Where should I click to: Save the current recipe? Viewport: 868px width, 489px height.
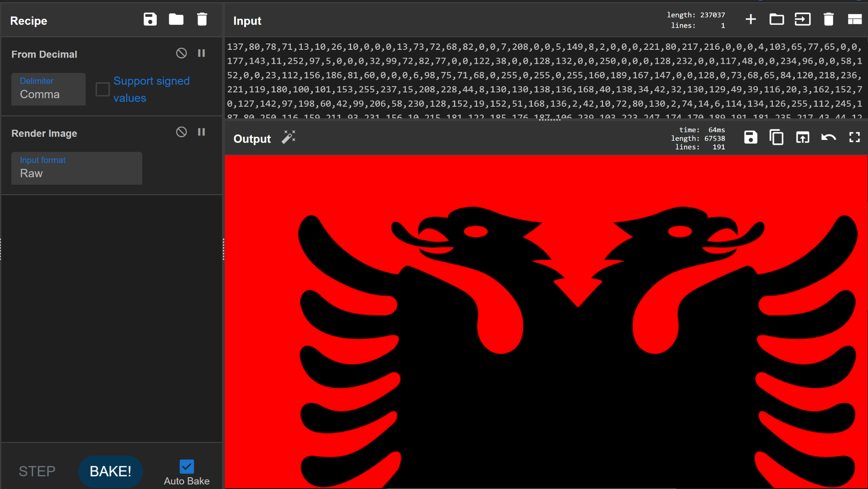coord(150,19)
